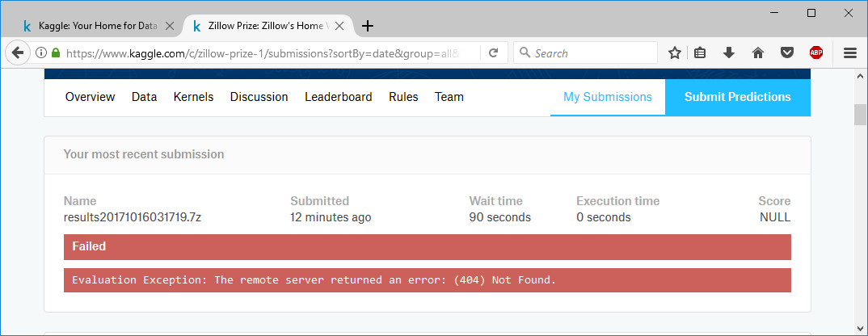
Task: Open Adblock Plus ABP icon
Action: (x=816, y=53)
